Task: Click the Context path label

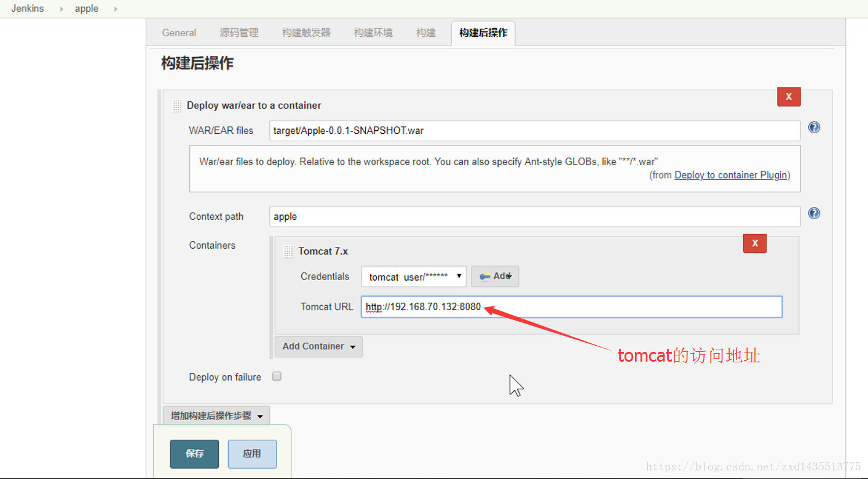Action: pyautogui.click(x=216, y=216)
